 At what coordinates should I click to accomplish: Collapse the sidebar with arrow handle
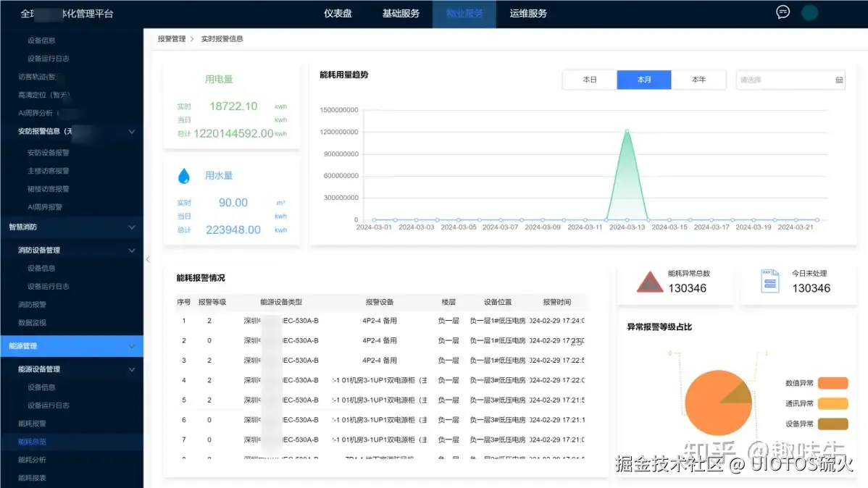148,259
